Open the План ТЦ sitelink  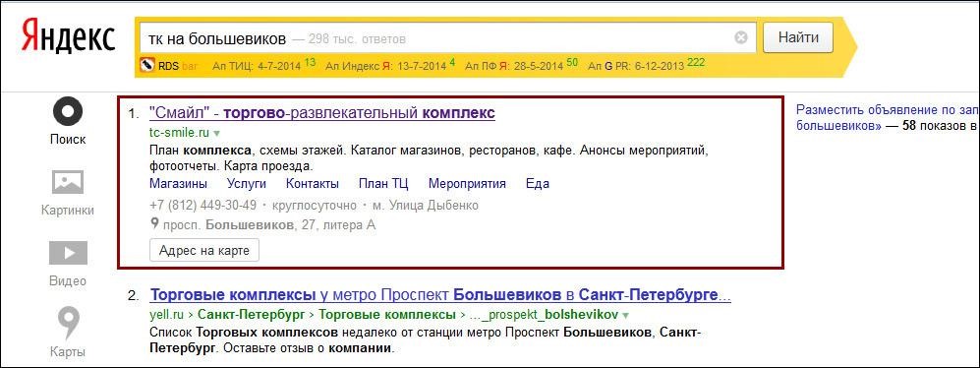point(383,184)
